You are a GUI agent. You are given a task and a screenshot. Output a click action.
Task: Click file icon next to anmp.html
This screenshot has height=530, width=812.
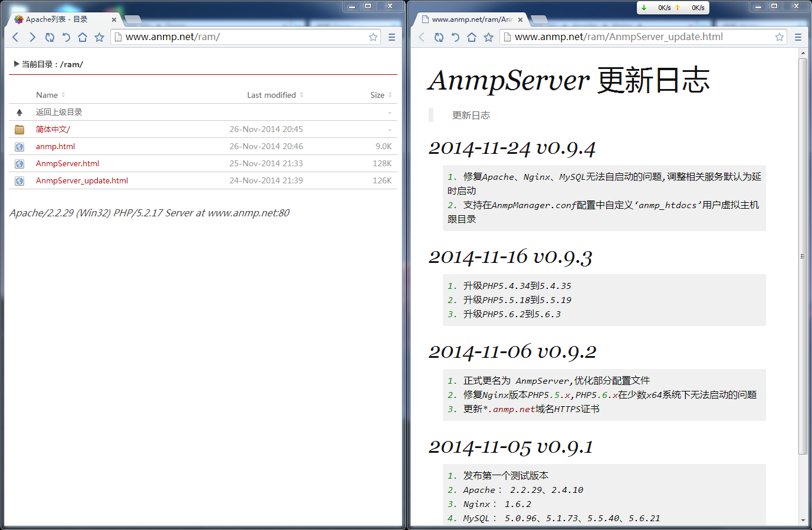[19, 147]
